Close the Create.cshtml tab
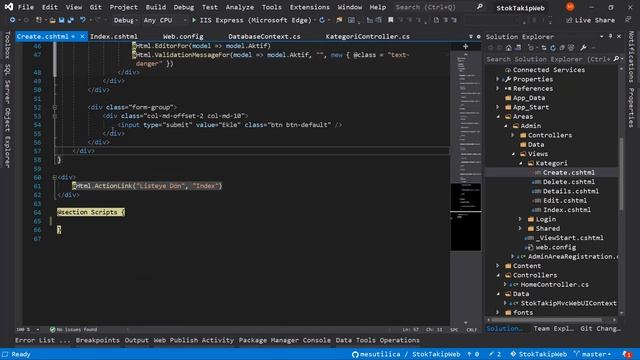 (x=82, y=36)
